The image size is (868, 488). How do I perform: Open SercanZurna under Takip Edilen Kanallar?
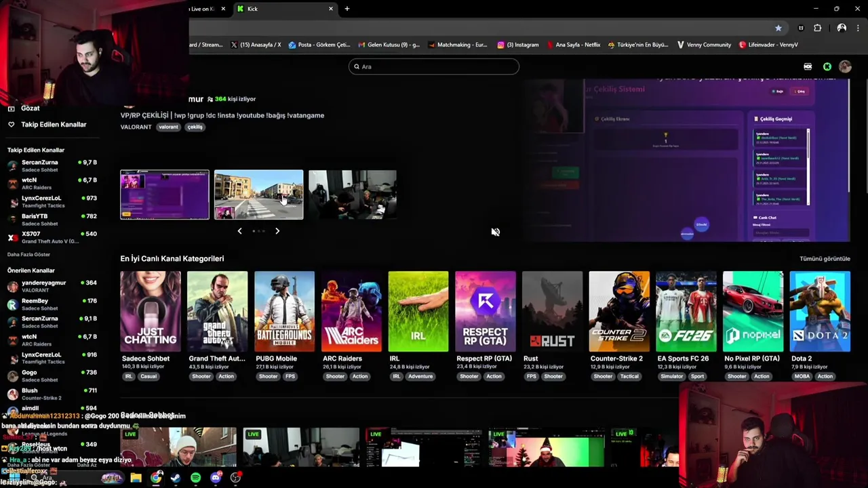point(52,165)
